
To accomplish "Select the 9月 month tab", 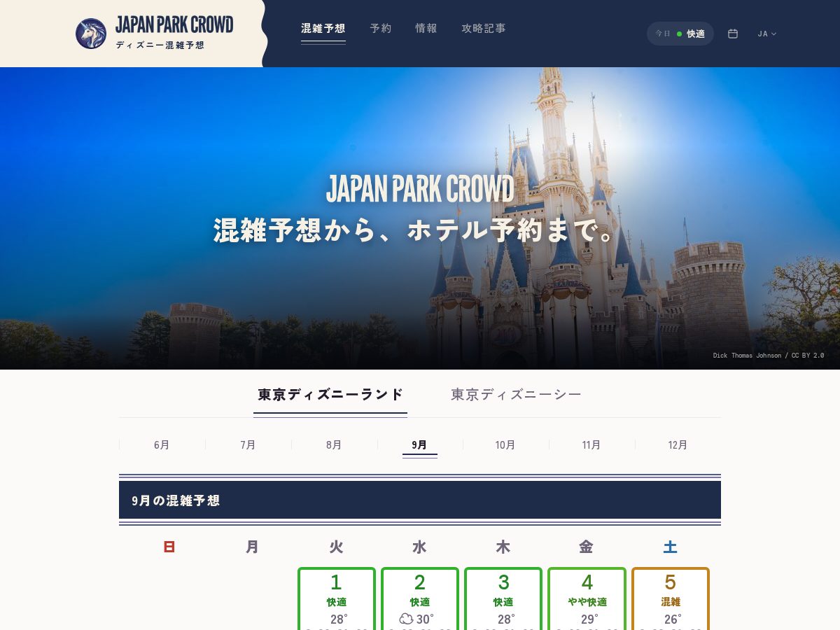I will (420, 445).
